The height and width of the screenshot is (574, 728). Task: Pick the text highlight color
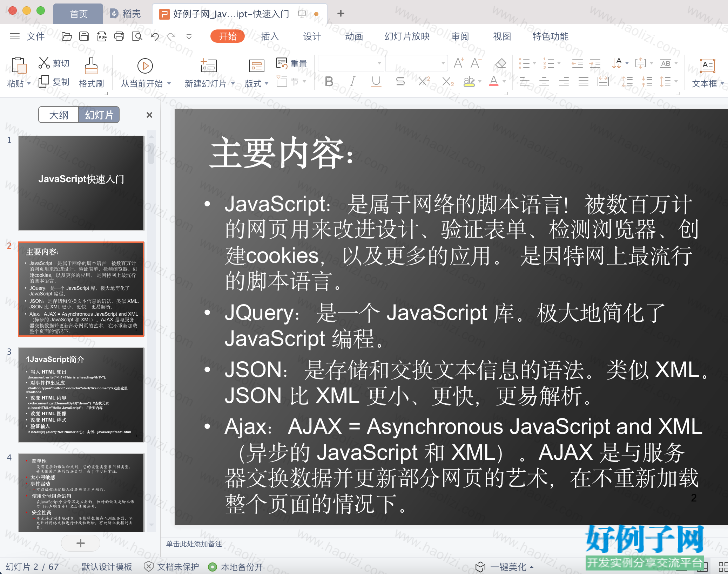[469, 81]
